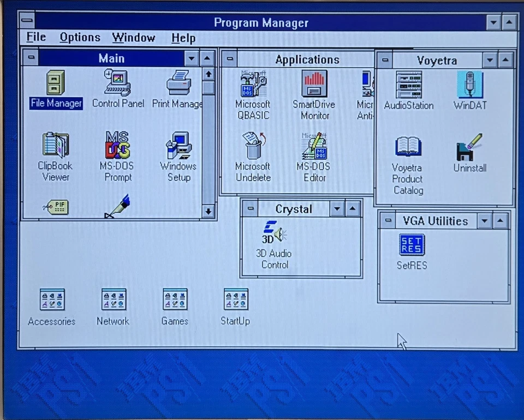Click the VGA Utilities title bar
524x420 pixels.
tap(436, 221)
